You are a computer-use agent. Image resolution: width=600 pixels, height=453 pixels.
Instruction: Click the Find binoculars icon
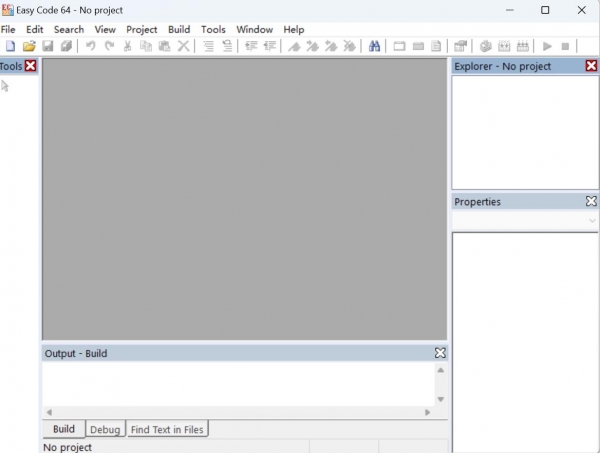tap(374, 46)
